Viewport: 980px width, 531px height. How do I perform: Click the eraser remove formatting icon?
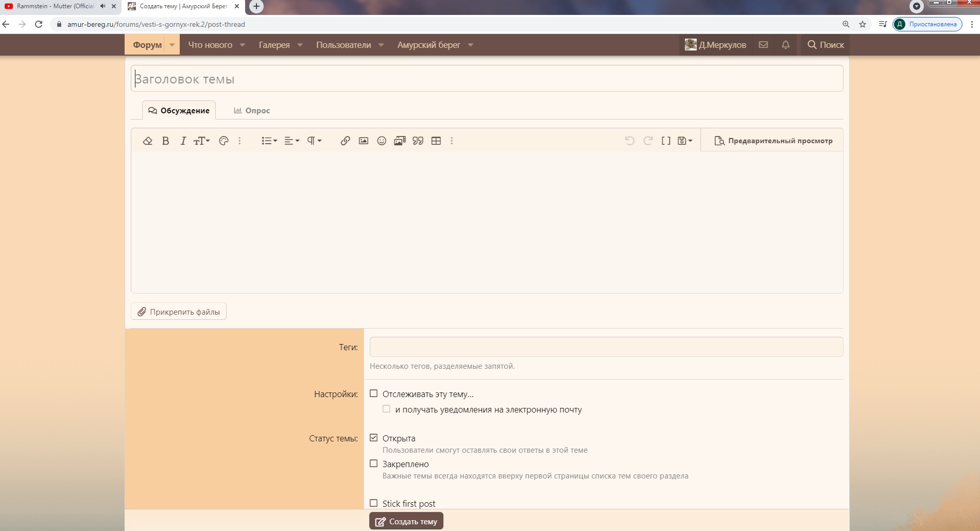point(148,141)
